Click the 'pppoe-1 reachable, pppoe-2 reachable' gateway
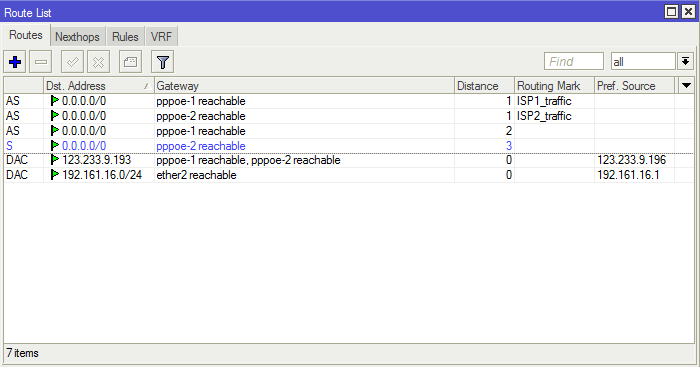Viewport: 700px width, 367px height. [248, 160]
